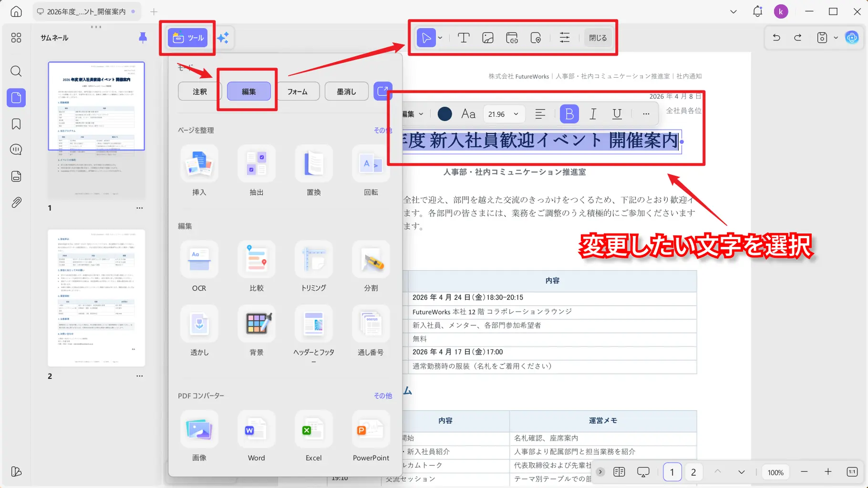Open the bookmarks panel icon

16,124
